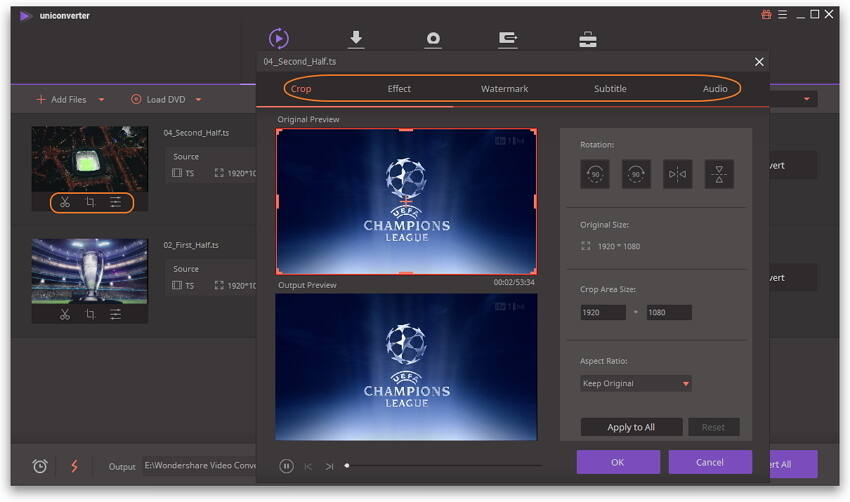Click the Convert button for 04_Second_Half.ts
Viewport: 850px width, 502px height.
[x=793, y=165]
